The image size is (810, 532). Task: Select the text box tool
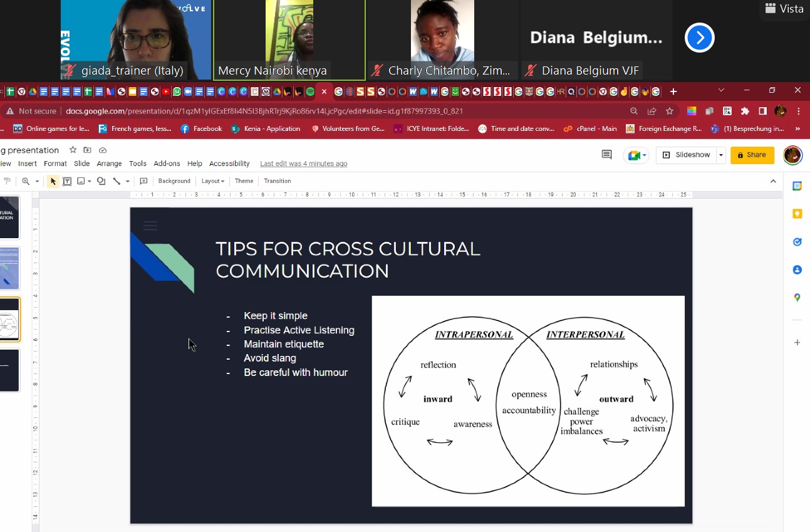(67, 181)
